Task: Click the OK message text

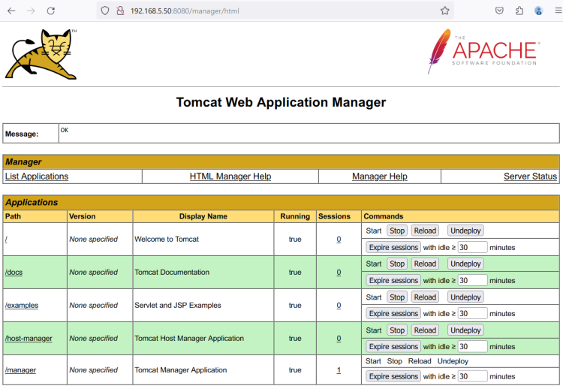Action: (65, 130)
